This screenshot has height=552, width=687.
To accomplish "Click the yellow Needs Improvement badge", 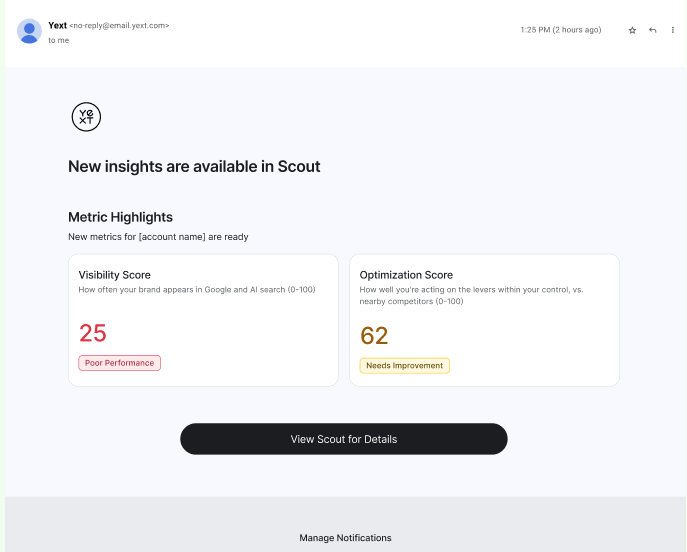I will (x=404, y=366).
